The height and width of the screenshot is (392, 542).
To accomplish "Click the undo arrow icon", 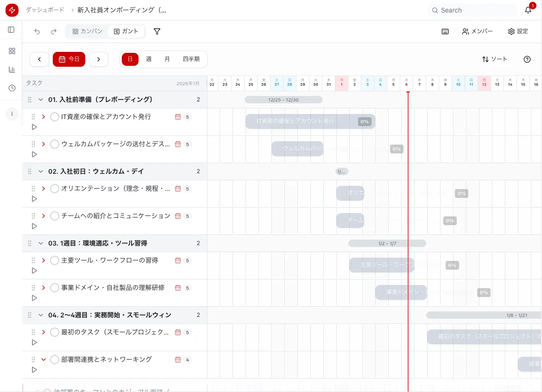I will click(x=37, y=32).
